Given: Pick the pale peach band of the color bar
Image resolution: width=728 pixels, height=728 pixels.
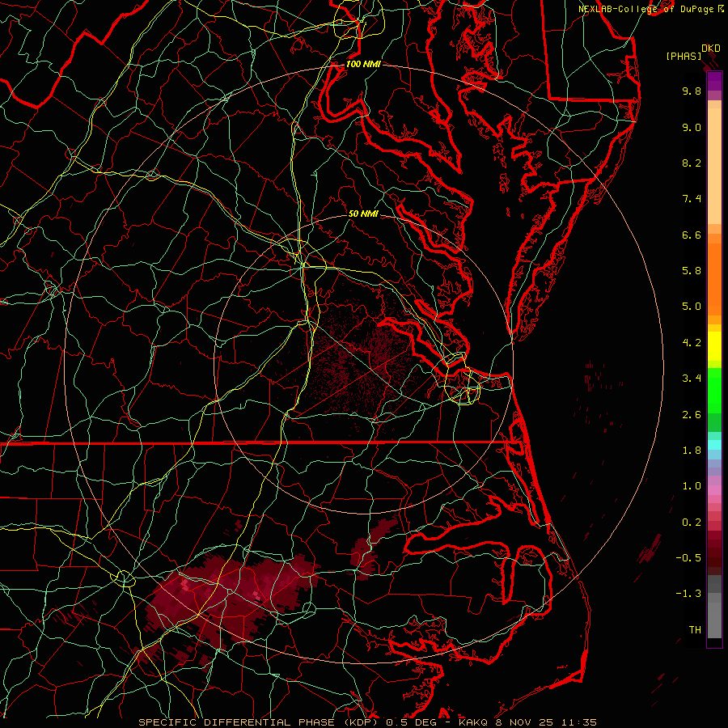Looking at the screenshot, I should pyautogui.click(x=714, y=166).
